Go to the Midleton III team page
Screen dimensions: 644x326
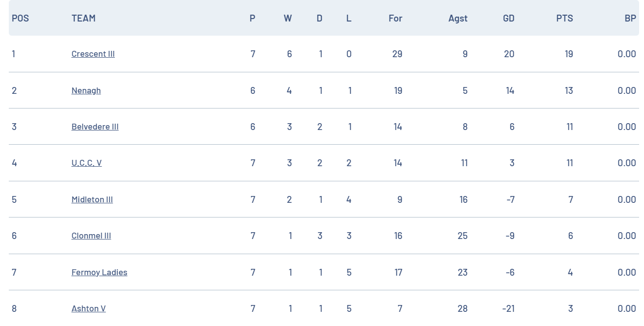[x=92, y=199]
